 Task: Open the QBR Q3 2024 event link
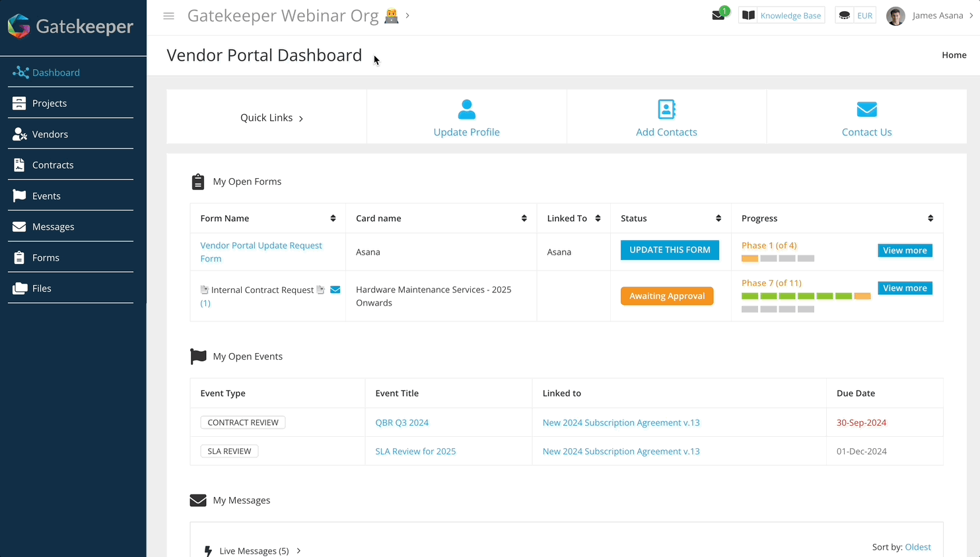pos(402,422)
